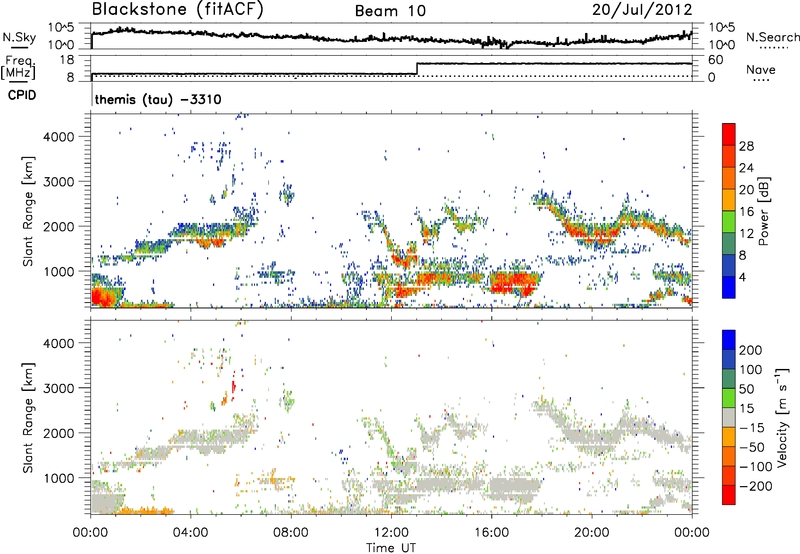Click the 'N.Sky' legend label
Viewport: 800px width, 554px height.
[19, 37]
